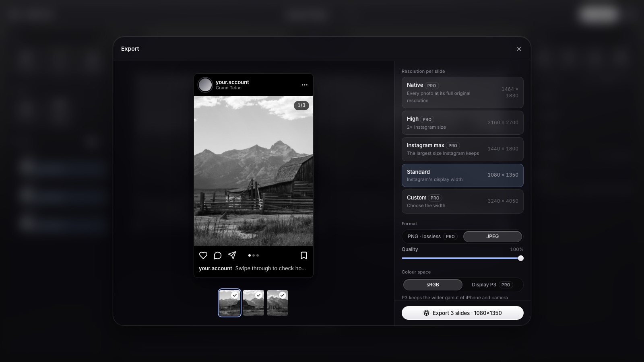
Task: Uncheck the third slide's checkmark
Action: (283, 295)
